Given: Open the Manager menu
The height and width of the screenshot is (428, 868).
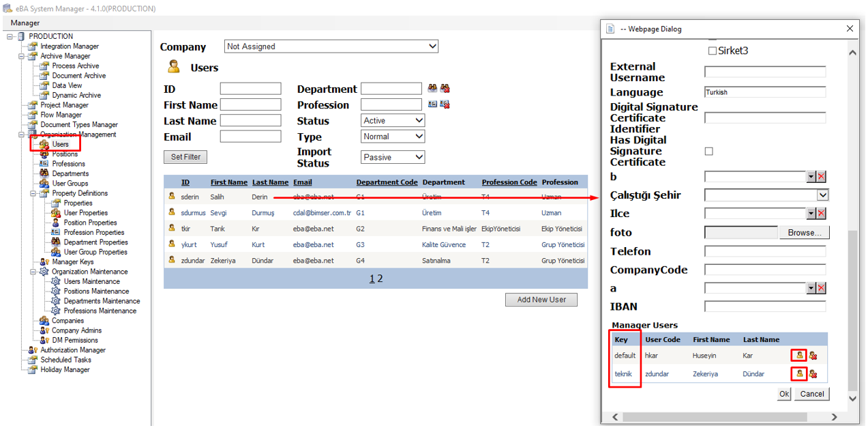Looking at the screenshot, I should click(25, 23).
